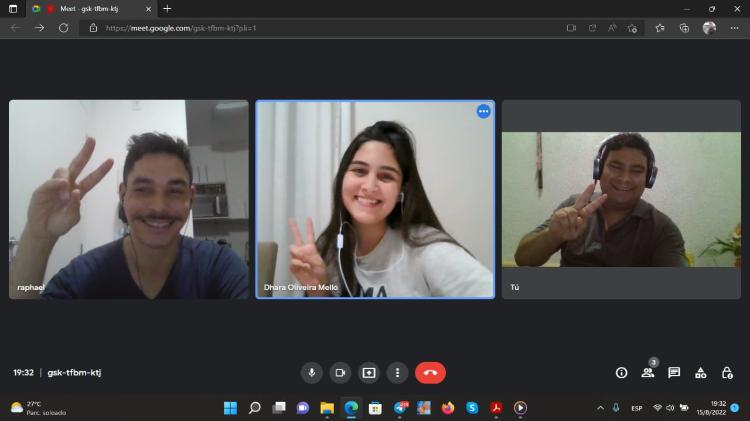Open the tab actions menu icon

coord(13,9)
